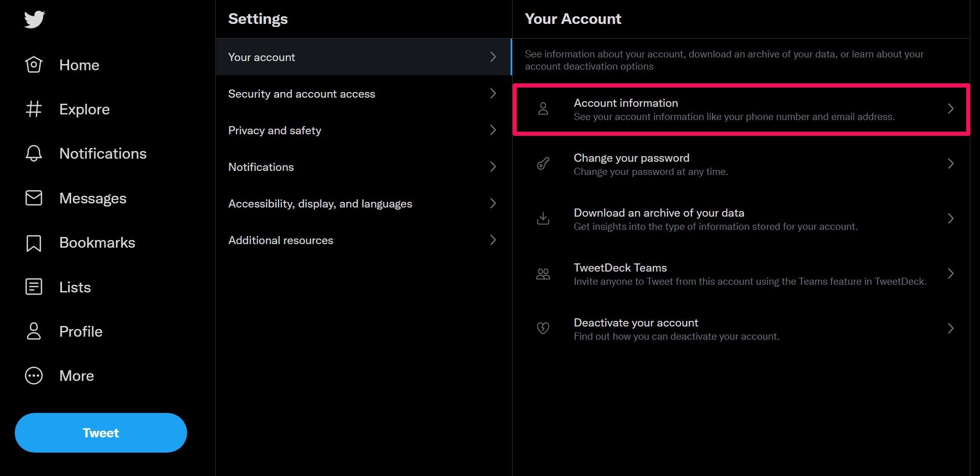This screenshot has width=980, height=476.
Task: Click the broken heart deactivate icon
Action: [x=543, y=329]
